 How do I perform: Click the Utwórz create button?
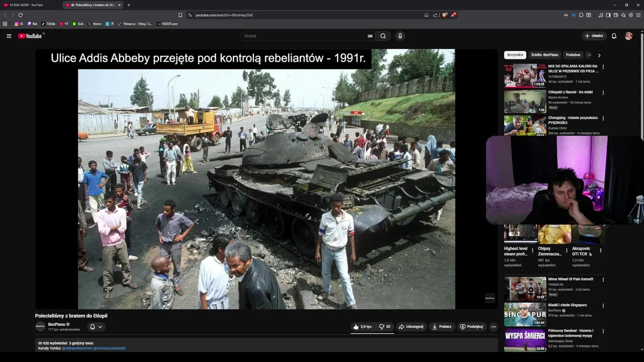point(594,36)
